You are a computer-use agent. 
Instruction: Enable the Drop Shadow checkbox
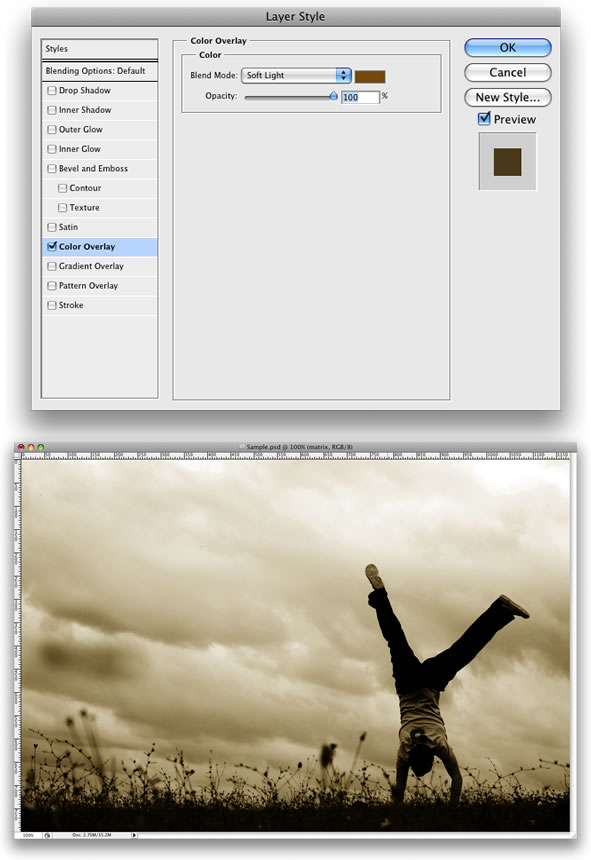52,90
